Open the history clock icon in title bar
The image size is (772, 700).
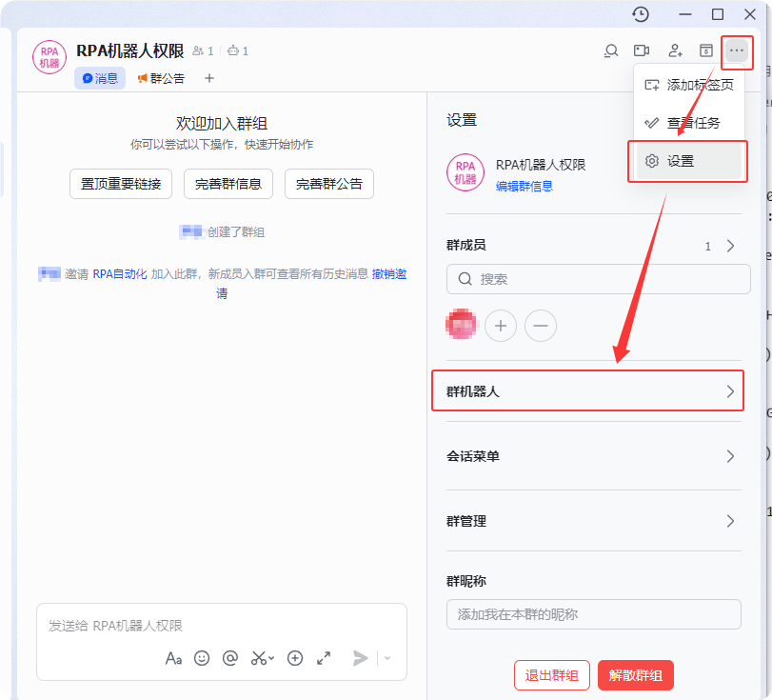pyautogui.click(x=641, y=13)
